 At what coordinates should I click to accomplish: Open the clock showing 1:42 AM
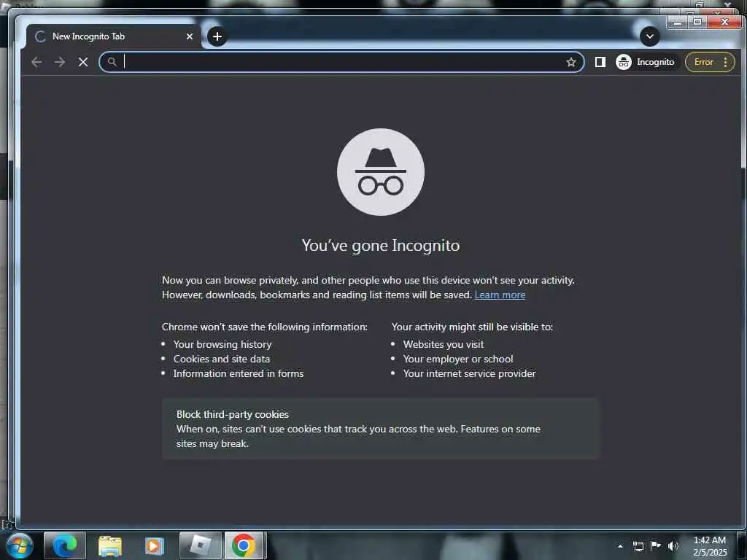[710, 546]
